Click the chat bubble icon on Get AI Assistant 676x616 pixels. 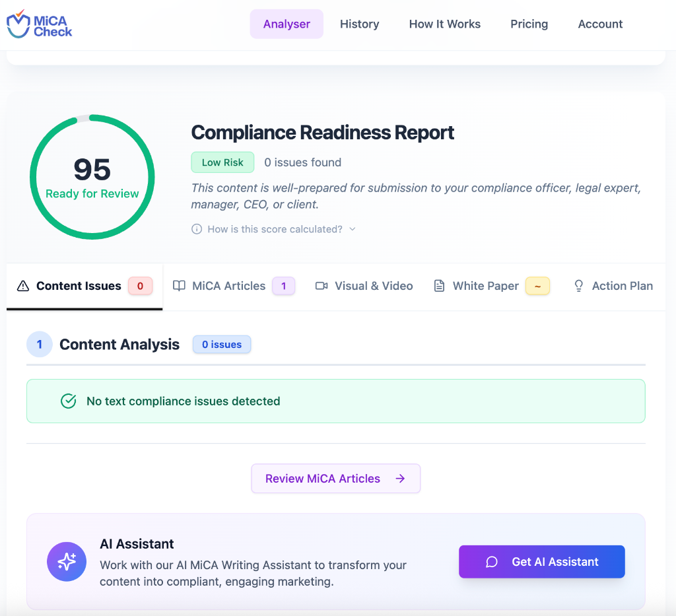(x=491, y=562)
